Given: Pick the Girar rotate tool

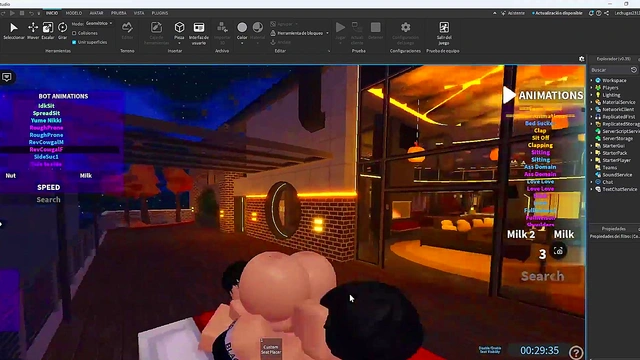Looking at the screenshot, I should (x=62, y=31).
